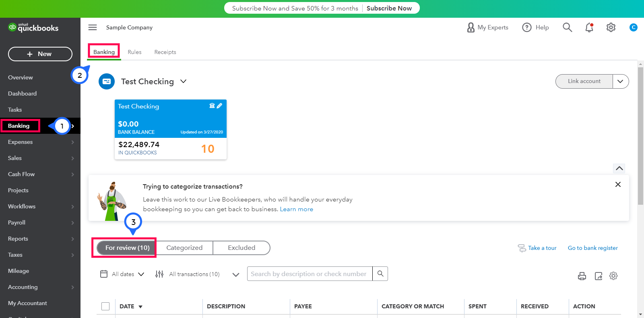Switch to the Receipts tab

(165, 52)
